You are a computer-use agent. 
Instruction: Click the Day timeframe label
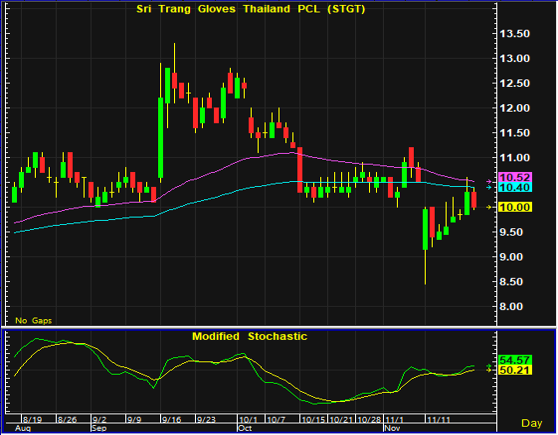pyautogui.click(x=531, y=423)
